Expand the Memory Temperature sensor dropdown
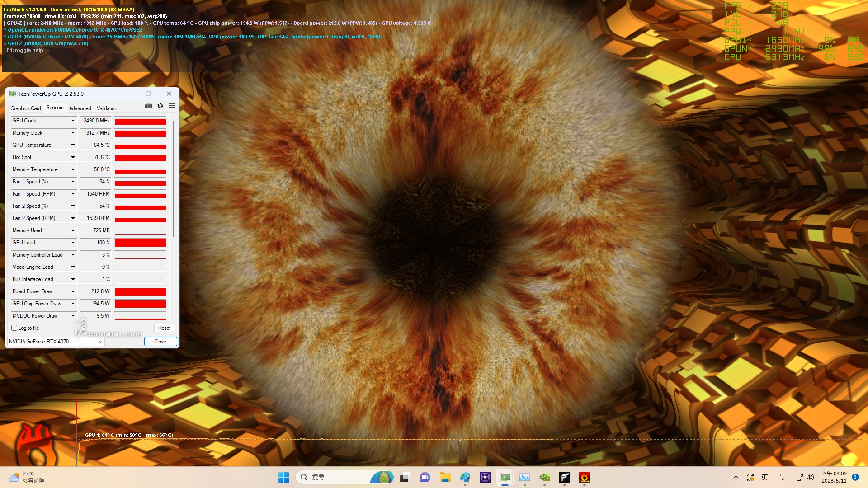Image resolution: width=868 pixels, height=488 pixels. pyautogui.click(x=73, y=169)
